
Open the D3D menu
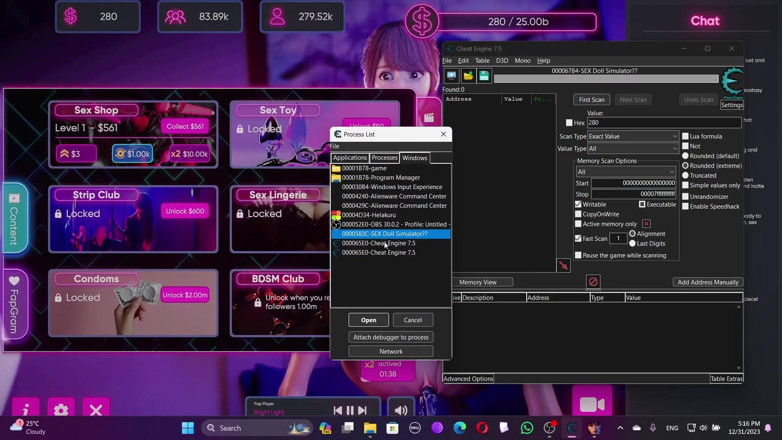pyautogui.click(x=502, y=61)
